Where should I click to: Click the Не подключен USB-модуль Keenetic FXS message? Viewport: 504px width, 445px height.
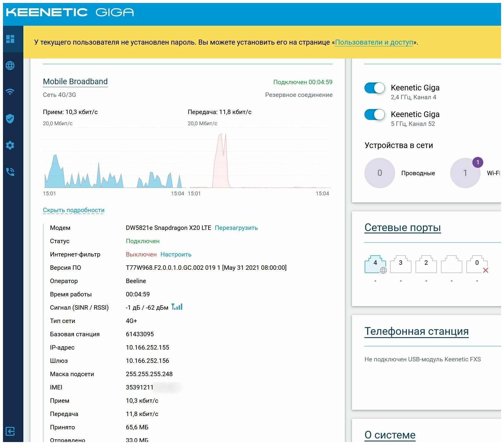tap(423, 359)
